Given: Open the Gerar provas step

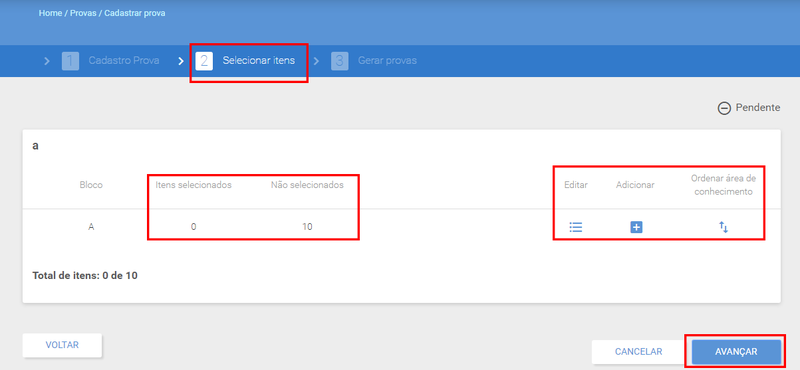Looking at the screenshot, I should (387, 61).
